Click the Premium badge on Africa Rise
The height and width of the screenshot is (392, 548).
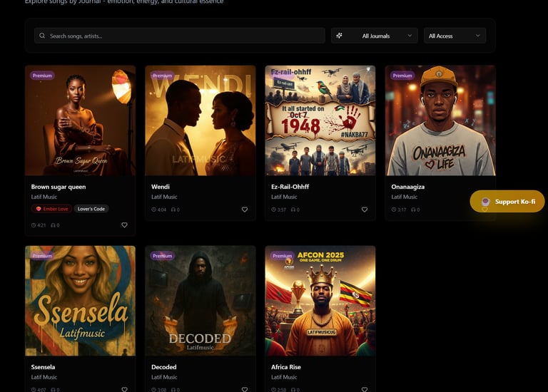click(x=283, y=256)
